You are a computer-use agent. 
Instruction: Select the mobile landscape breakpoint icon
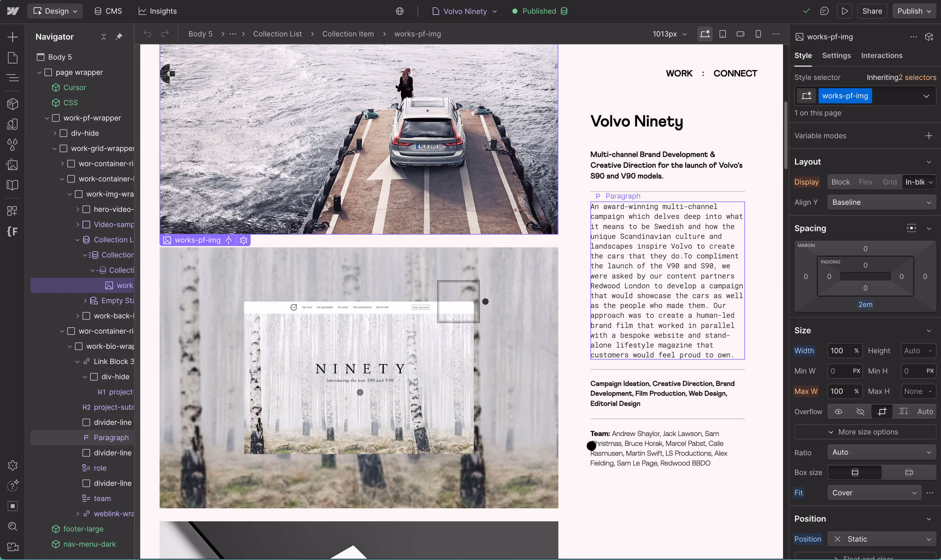click(x=740, y=34)
